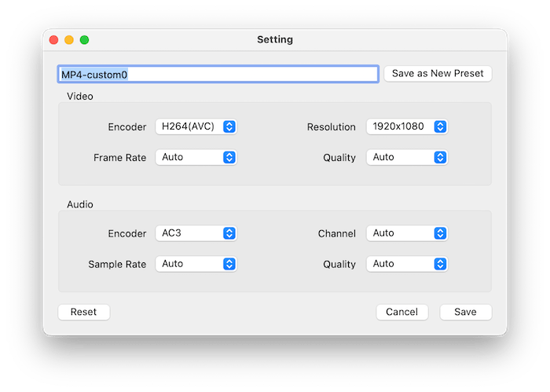The image size is (550, 392).
Task: Click the blue chevron beside 1920x1080 resolution
Action: pos(440,126)
